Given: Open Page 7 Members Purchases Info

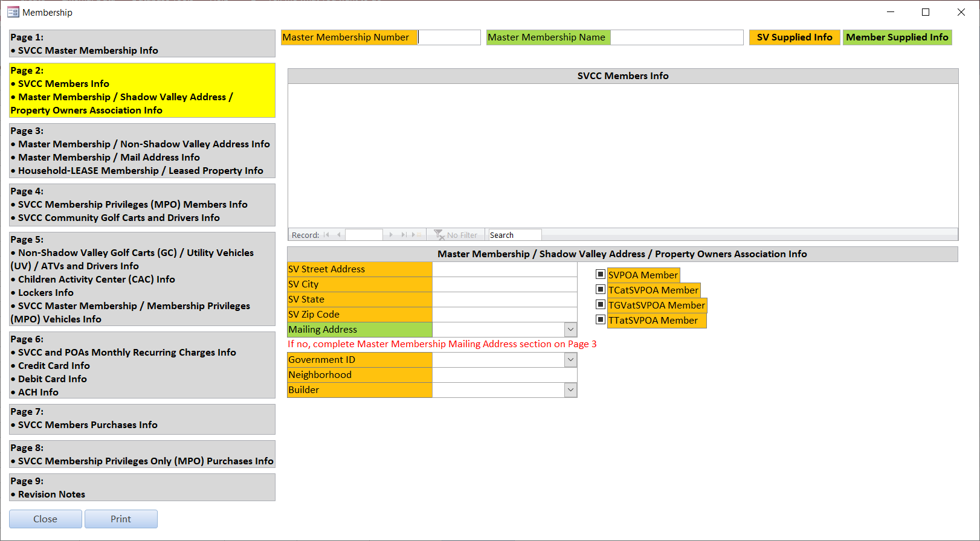Looking at the screenshot, I should [142, 419].
